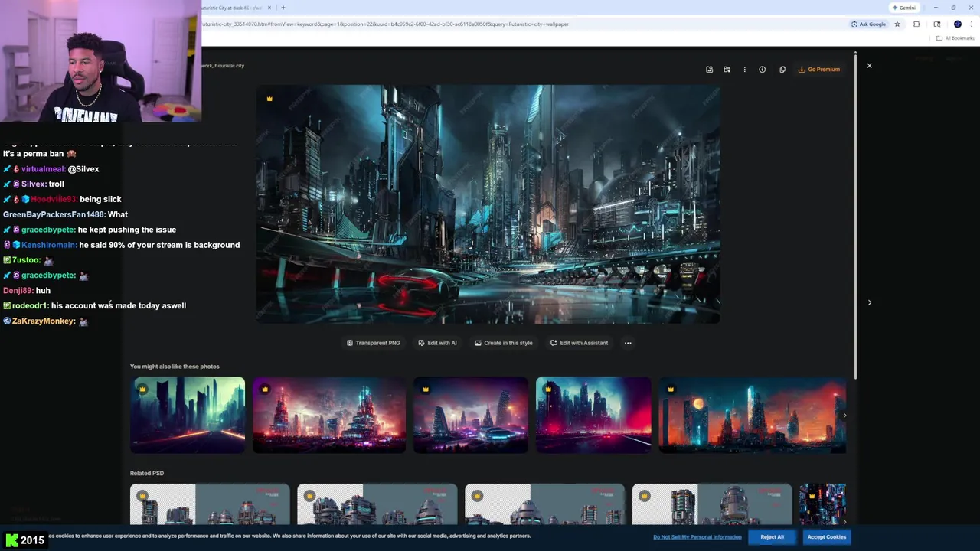This screenshot has width=980, height=551.
Task: Click the Accept Cookies button
Action: tap(826, 537)
